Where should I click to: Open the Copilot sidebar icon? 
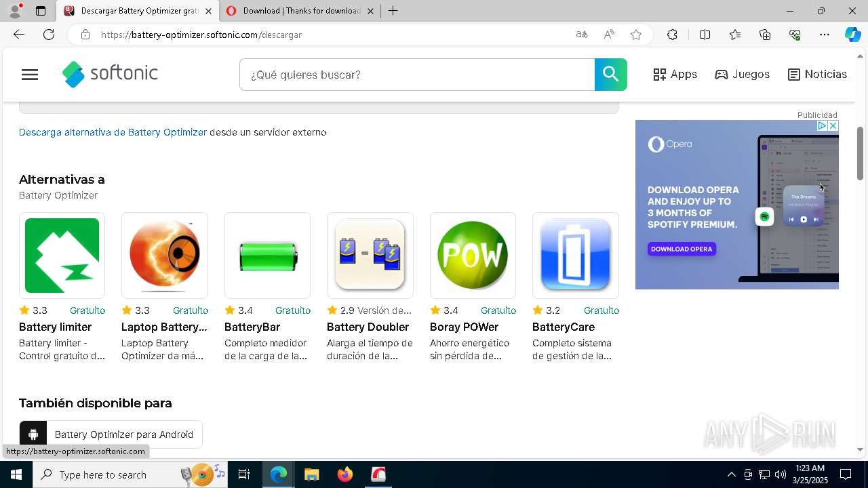(852, 35)
